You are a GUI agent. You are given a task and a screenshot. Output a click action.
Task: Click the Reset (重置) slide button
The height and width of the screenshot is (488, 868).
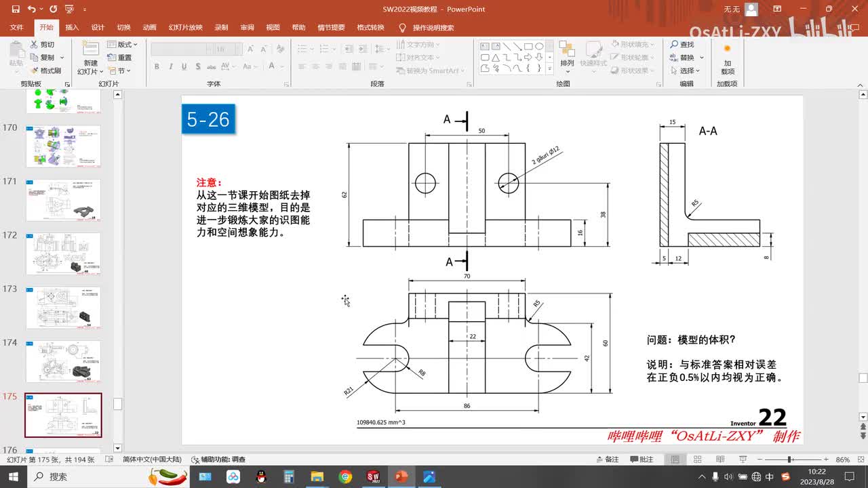point(120,58)
